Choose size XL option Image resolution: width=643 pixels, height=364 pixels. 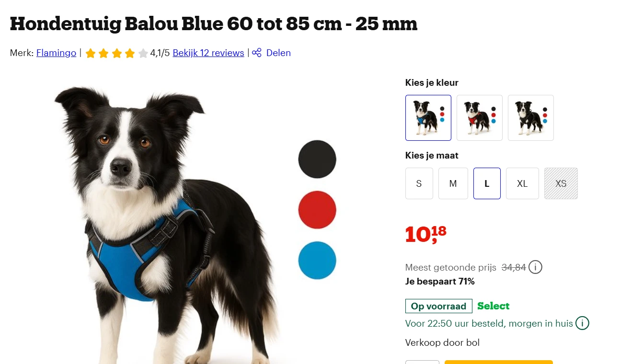522,183
